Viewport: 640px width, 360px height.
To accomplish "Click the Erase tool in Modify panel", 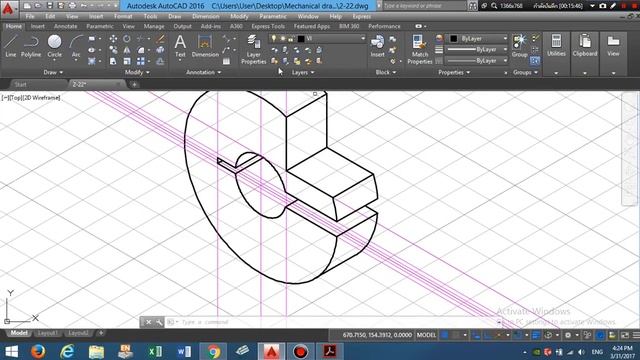I will [160, 39].
